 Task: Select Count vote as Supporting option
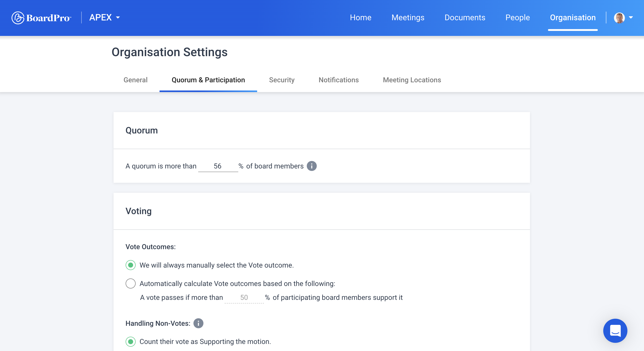[x=130, y=341]
